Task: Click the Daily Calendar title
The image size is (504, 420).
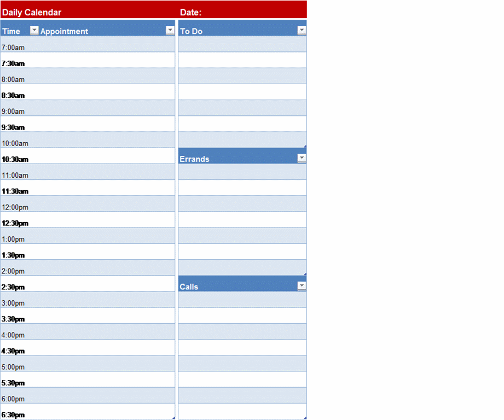Action: (x=32, y=12)
